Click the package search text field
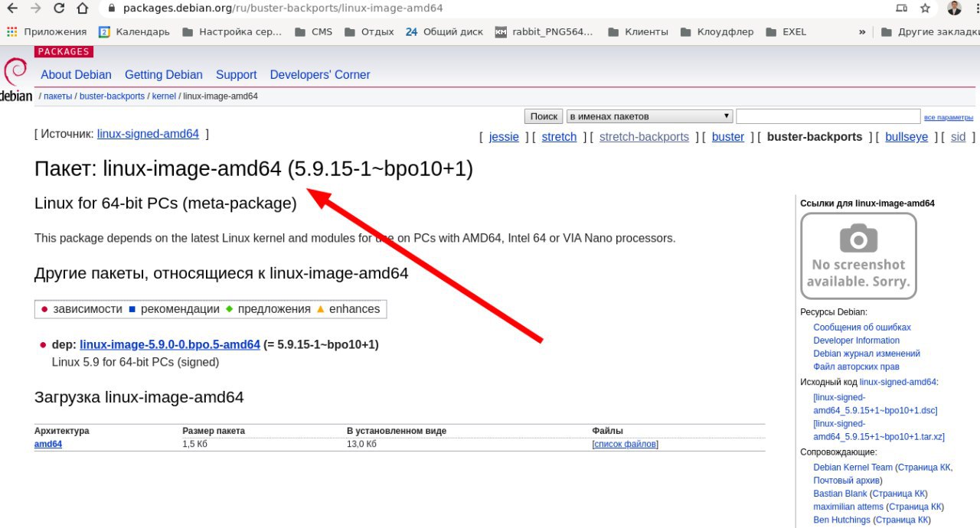This screenshot has width=980, height=528. (828, 116)
